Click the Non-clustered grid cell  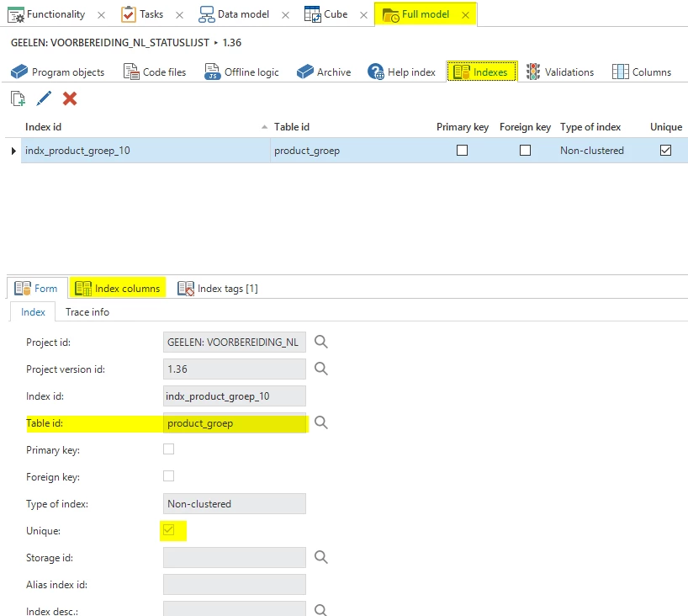coord(592,151)
